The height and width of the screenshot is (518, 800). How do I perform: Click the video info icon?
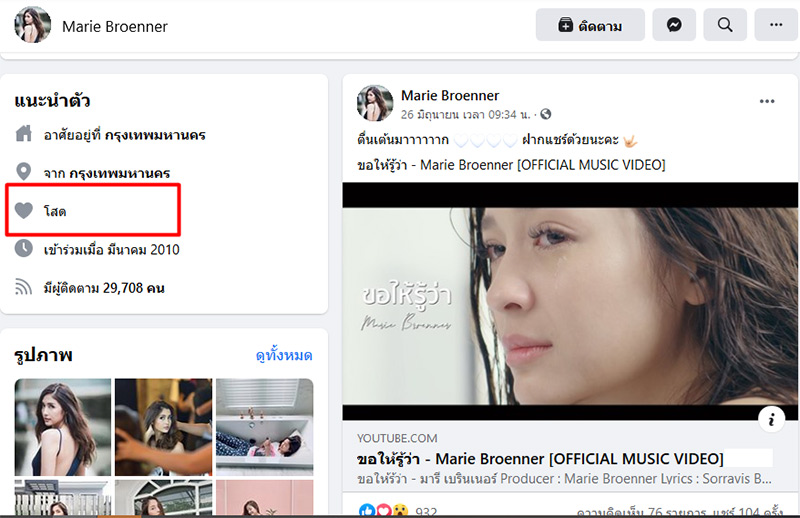click(x=770, y=419)
